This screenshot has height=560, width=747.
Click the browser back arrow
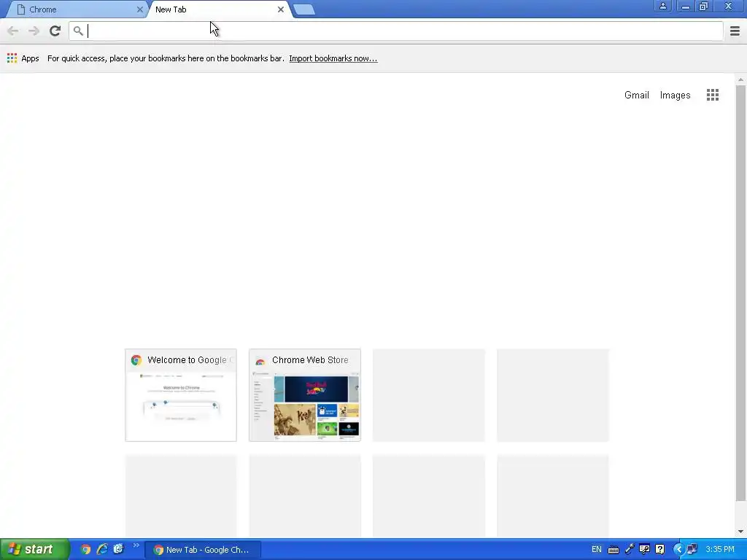(x=13, y=31)
